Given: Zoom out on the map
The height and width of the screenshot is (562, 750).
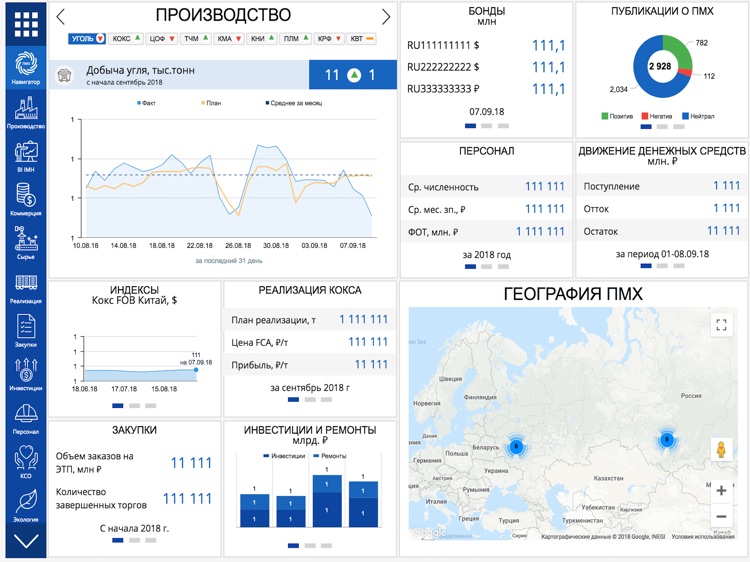Looking at the screenshot, I should click(x=721, y=516).
